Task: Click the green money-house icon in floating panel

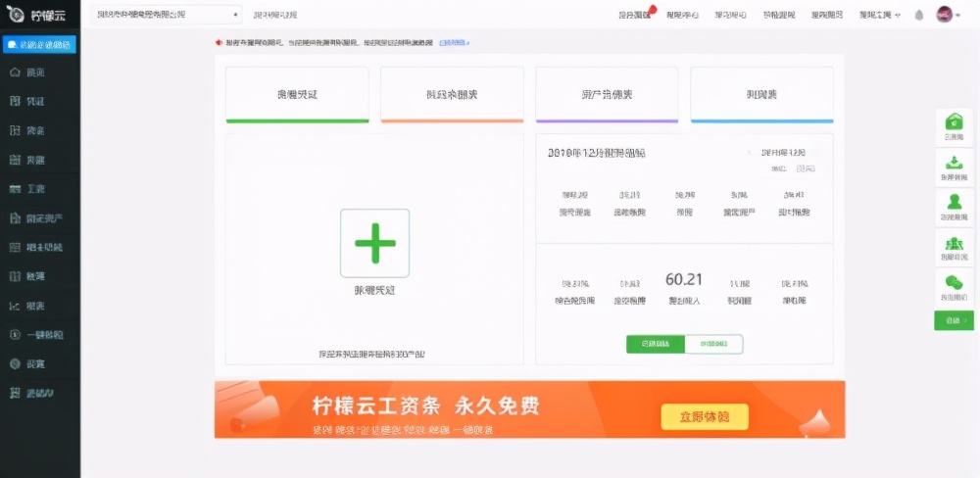Action: pyautogui.click(x=954, y=121)
